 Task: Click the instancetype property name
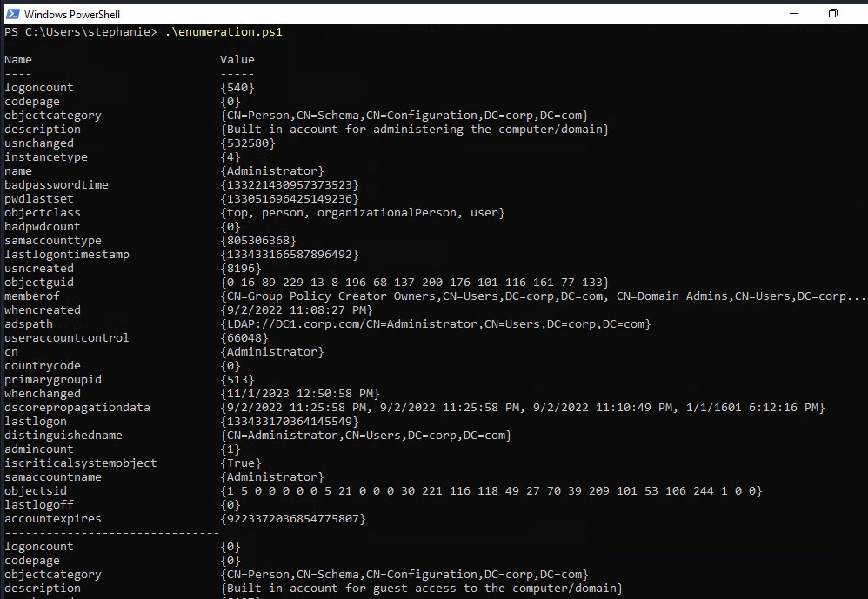click(46, 157)
